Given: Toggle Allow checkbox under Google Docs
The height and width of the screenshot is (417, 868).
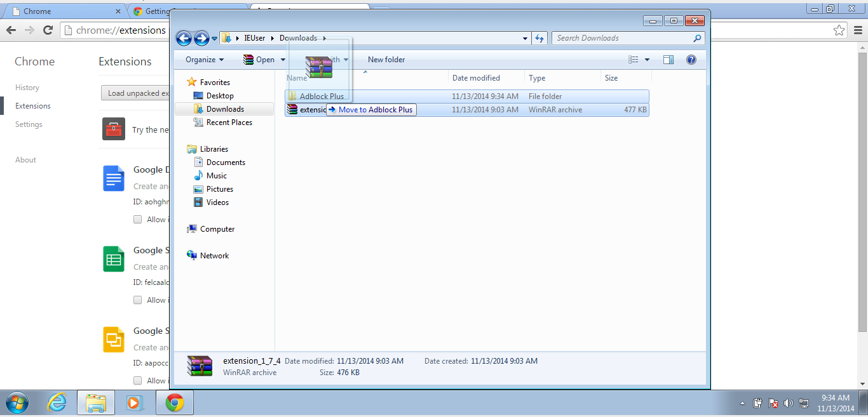Looking at the screenshot, I should [x=137, y=220].
